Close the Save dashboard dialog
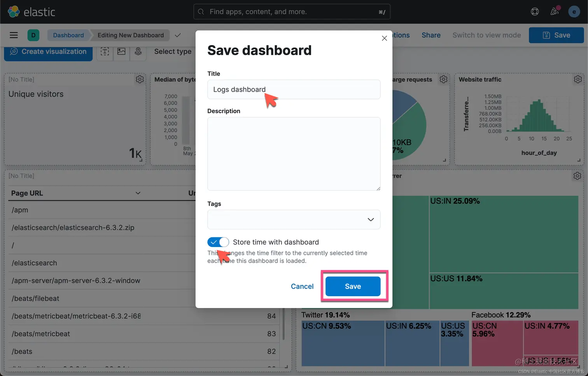Screen dimensions: 588x376 click(384, 38)
